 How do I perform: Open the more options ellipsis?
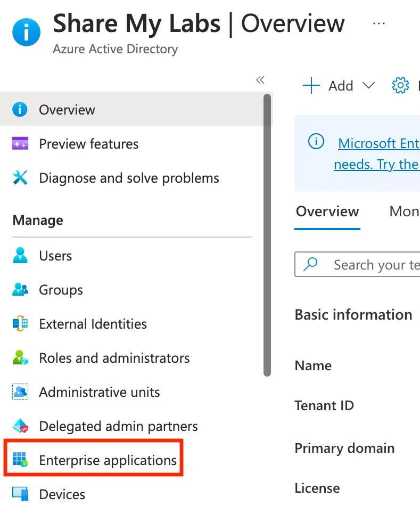378,23
